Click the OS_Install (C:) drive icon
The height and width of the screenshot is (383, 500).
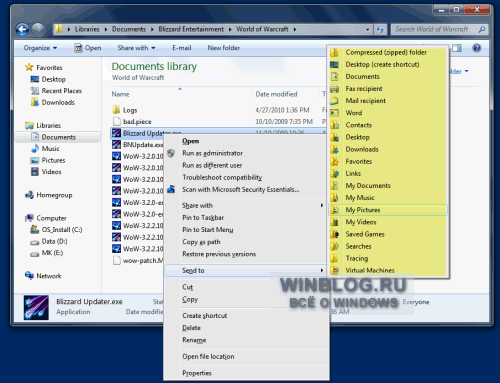coord(35,229)
